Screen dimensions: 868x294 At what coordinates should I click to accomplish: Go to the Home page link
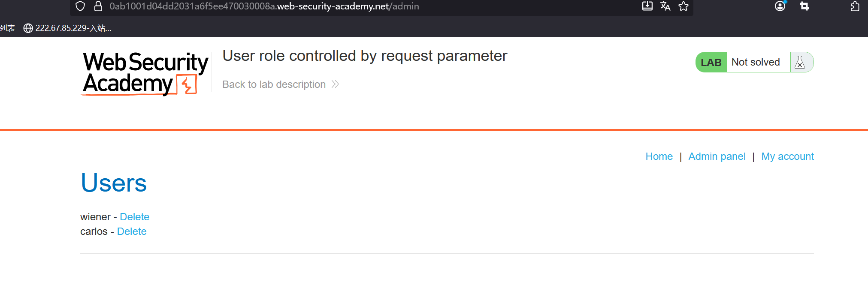tap(659, 156)
